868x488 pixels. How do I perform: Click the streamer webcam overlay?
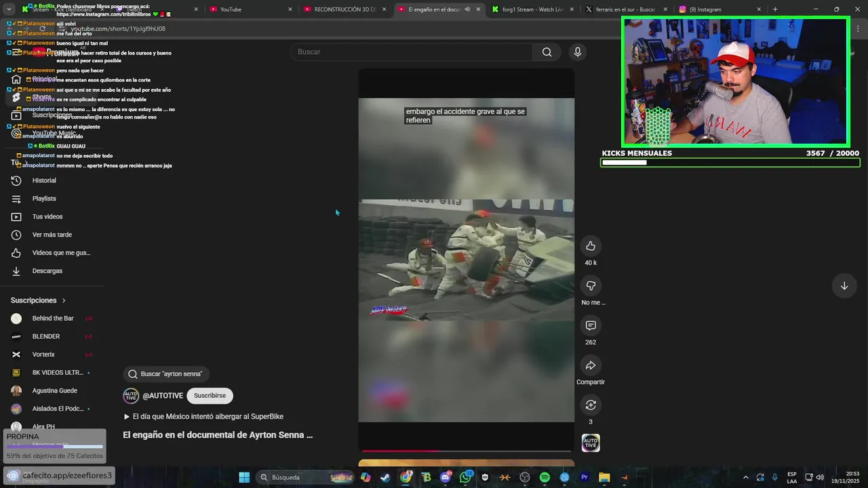click(736, 81)
